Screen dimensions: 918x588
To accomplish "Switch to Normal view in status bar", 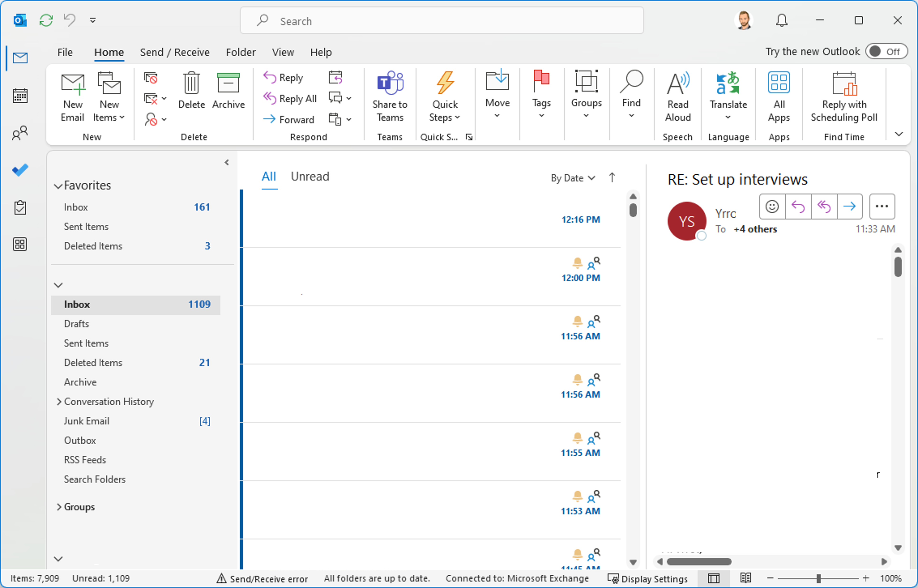I will pyautogui.click(x=713, y=578).
